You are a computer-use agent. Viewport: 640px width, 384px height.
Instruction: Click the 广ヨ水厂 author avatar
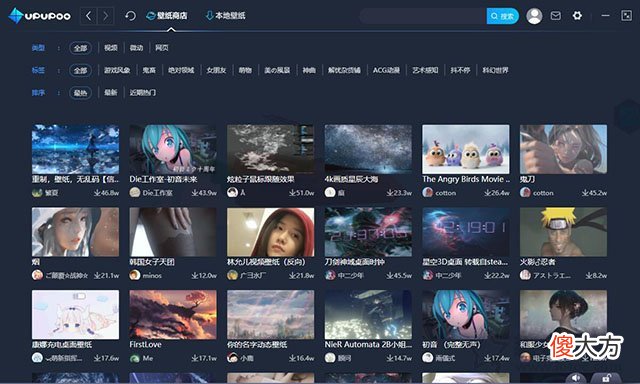pos(232,275)
